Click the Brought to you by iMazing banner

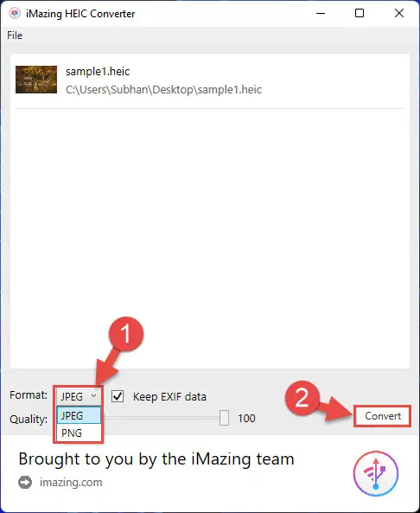(156, 458)
